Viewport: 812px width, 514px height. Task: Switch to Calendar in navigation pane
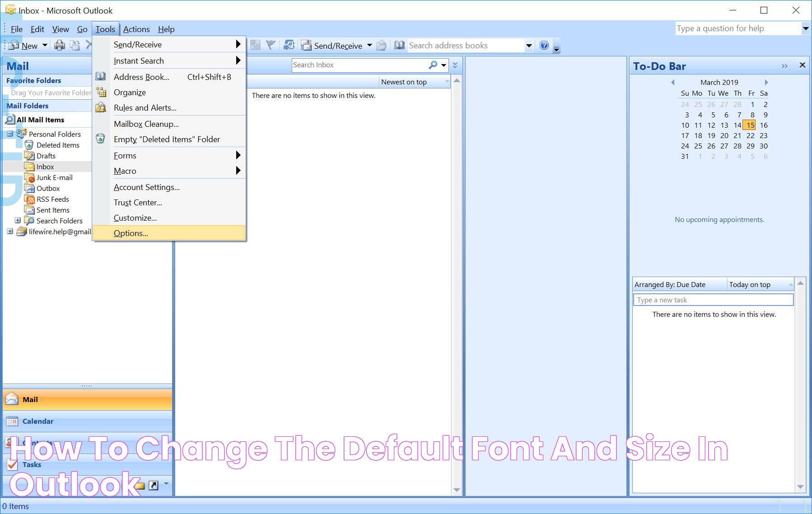[88, 421]
